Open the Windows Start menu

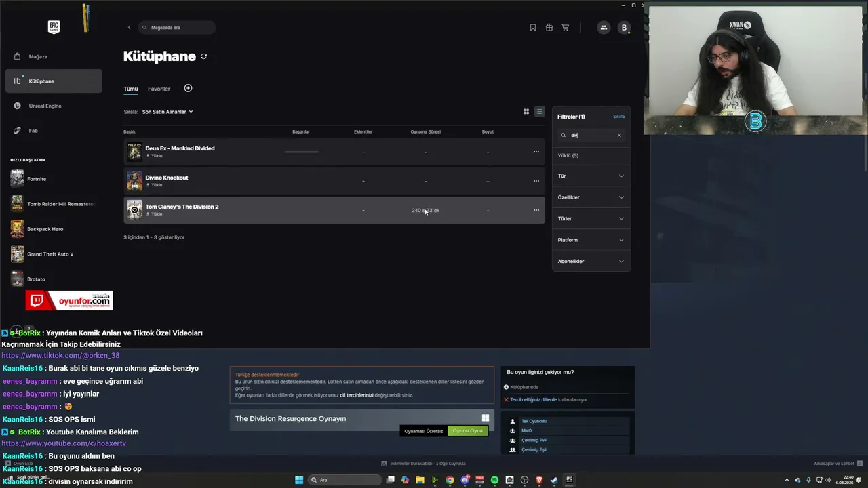tap(299, 480)
